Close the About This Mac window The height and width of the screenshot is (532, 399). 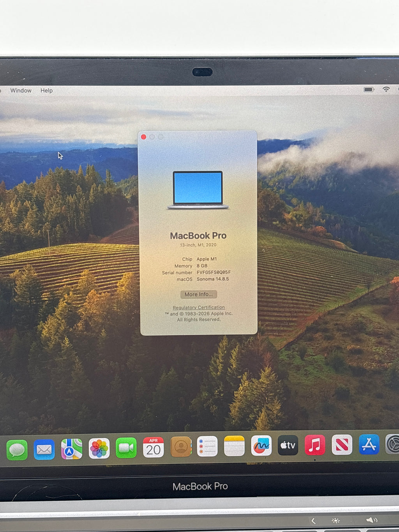pyautogui.click(x=143, y=137)
